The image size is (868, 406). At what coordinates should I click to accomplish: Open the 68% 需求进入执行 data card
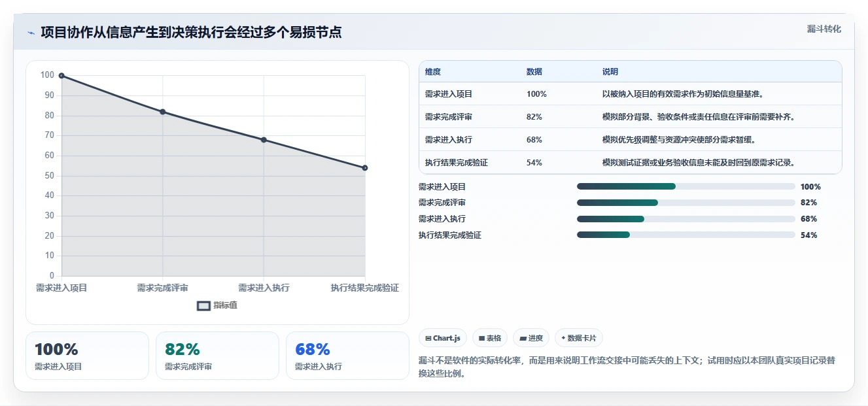(x=347, y=356)
